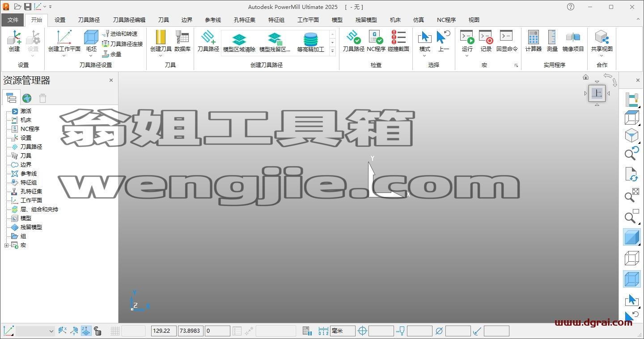644x339 pixels.
Task: Run NC程序 verification check
Action: pyautogui.click(x=376, y=41)
